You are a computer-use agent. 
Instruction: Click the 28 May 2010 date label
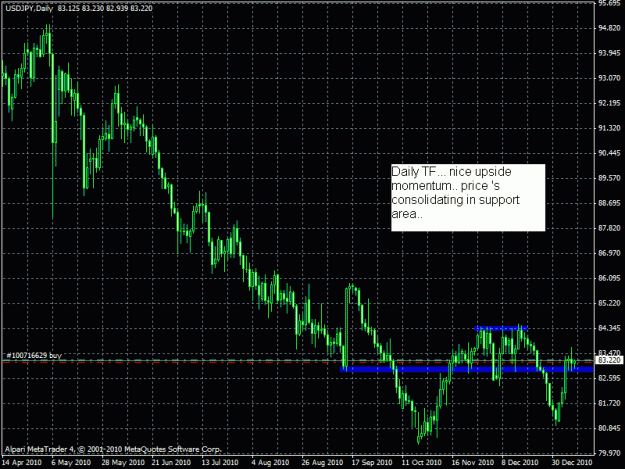123,463
